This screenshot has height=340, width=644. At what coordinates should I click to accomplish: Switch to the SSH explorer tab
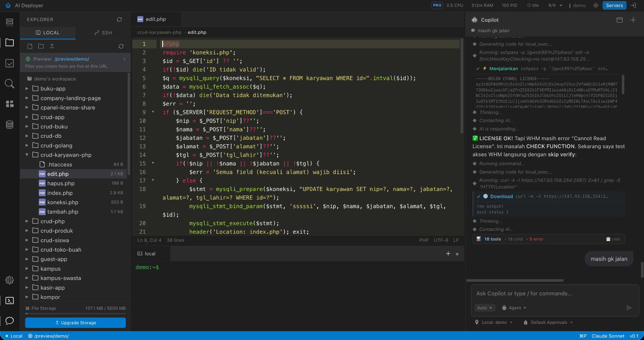(103, 33)
